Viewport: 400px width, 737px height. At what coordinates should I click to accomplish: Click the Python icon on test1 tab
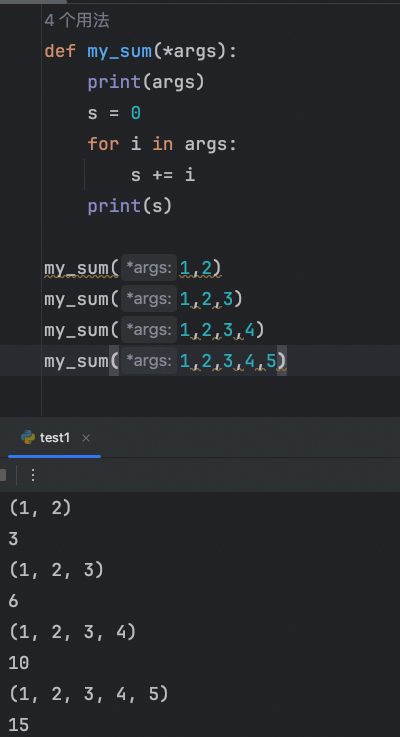[x=28, y=438]
